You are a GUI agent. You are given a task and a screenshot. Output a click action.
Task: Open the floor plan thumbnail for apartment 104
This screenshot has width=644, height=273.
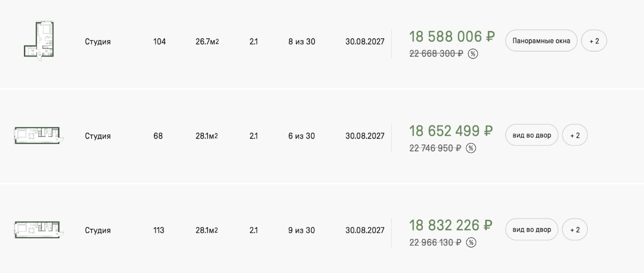39,40
